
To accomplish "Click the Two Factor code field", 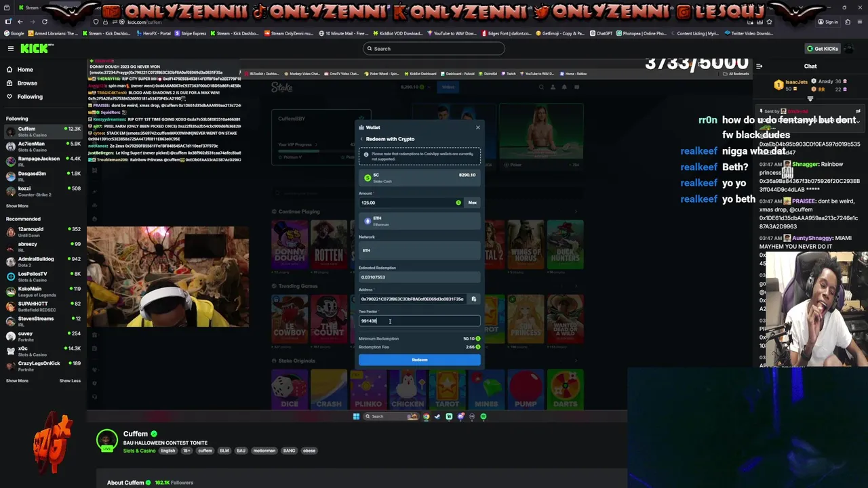I will 419,321.
